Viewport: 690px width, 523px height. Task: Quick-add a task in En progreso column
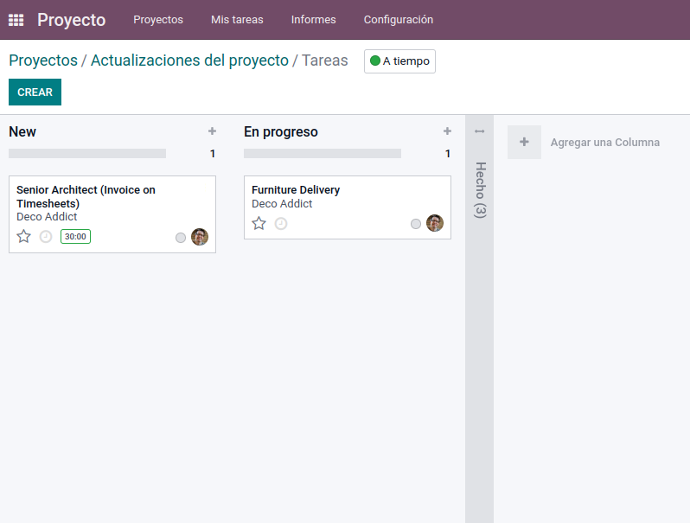click(x=447, y=131)
